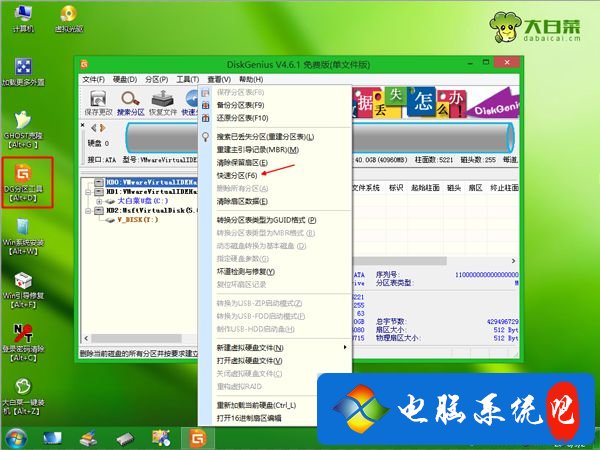Screen dimensions: 600x450
Task: Launch DG分区工具 desktop shortcut
Action: click(x=24, y=183)
